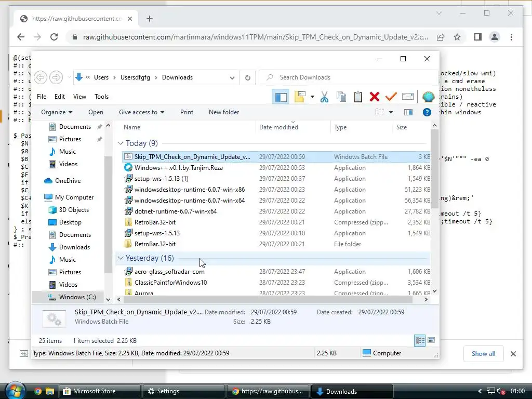Click the horizontal scrollbar in file list
Viewport: 532px width, 399px height.
(x=268, y=300)
